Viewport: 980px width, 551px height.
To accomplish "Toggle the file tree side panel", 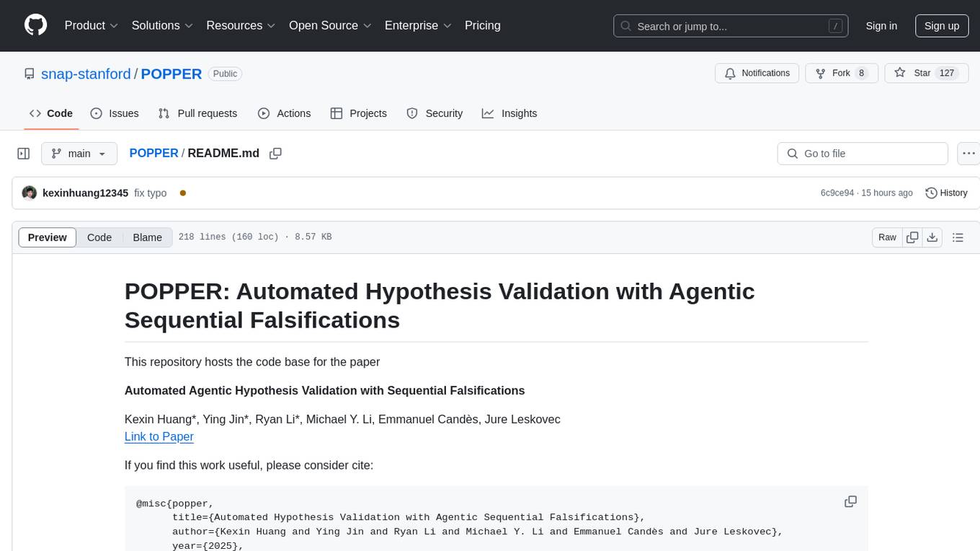I will click(x=24, y=154).
